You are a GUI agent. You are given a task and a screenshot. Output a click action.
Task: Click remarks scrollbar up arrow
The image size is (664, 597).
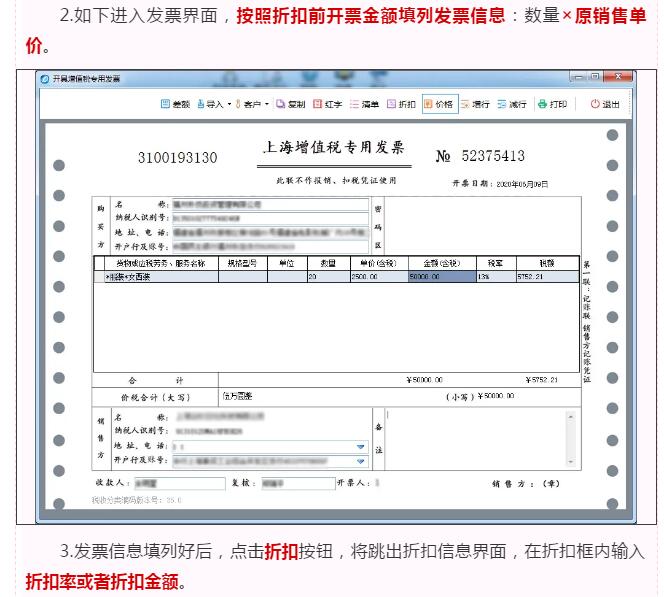click(571, 417)
